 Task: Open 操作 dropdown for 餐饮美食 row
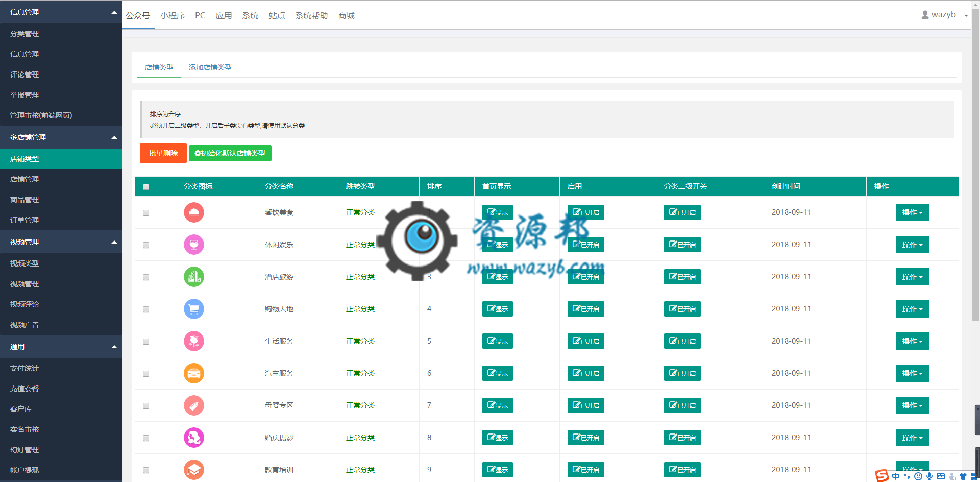(913, 212)
